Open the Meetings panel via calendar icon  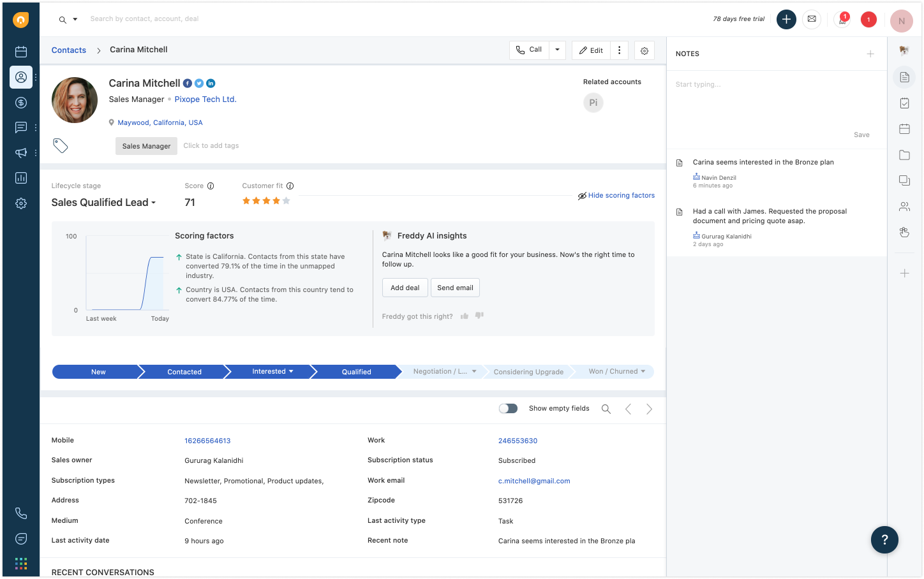pos(904,128)
